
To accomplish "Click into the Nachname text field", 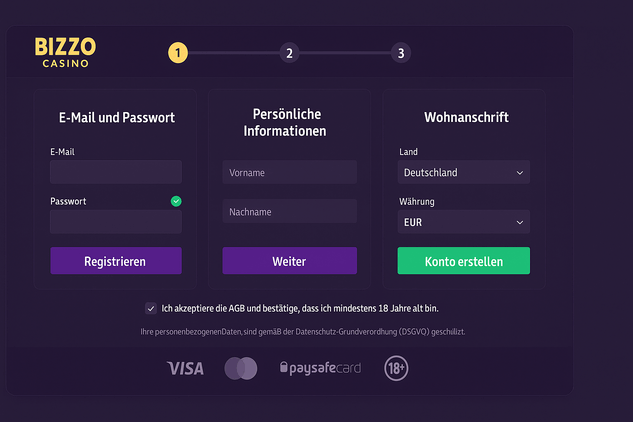I will click(289, 211).
